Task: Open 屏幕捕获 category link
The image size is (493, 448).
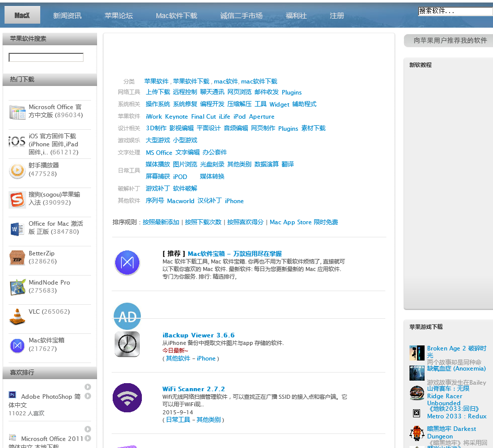Action: [158, 176]
